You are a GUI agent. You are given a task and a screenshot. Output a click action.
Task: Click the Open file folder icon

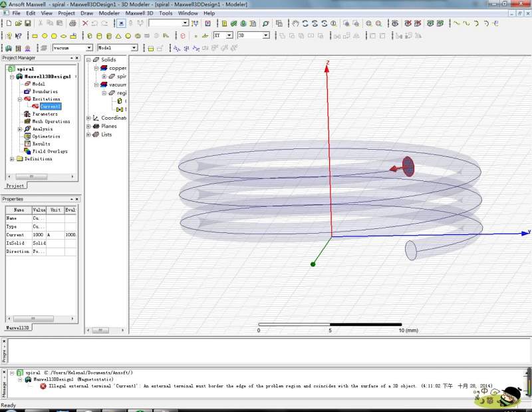click(19, 23)
